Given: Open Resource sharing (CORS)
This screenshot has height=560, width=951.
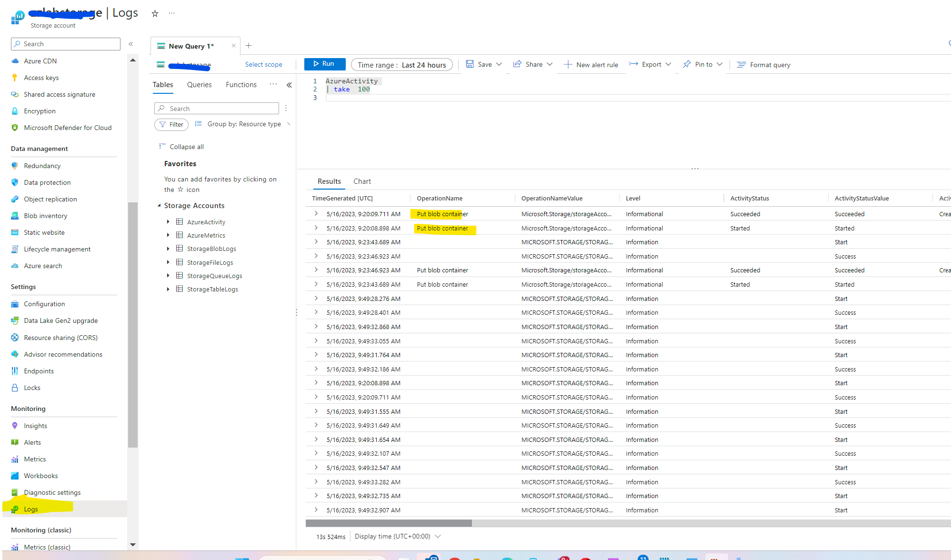Looking at the screenshot, I should pyautogui.click(x=60, y=338).
